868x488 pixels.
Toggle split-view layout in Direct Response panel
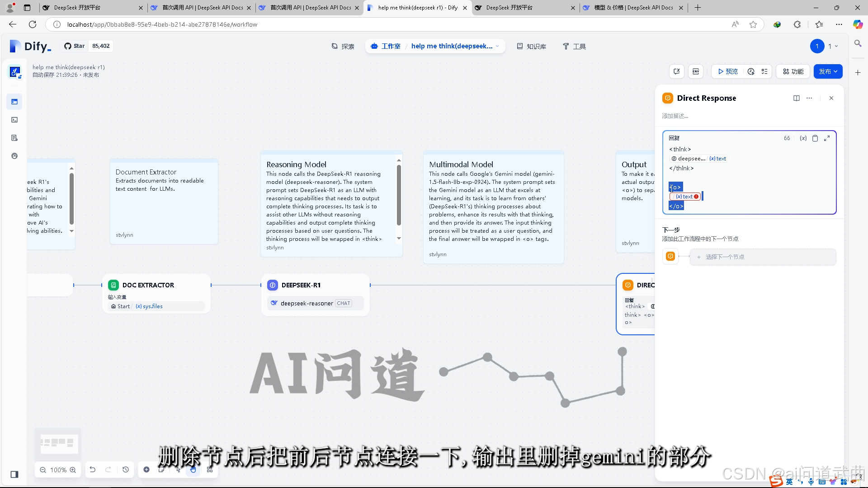[x=797, y=98]
